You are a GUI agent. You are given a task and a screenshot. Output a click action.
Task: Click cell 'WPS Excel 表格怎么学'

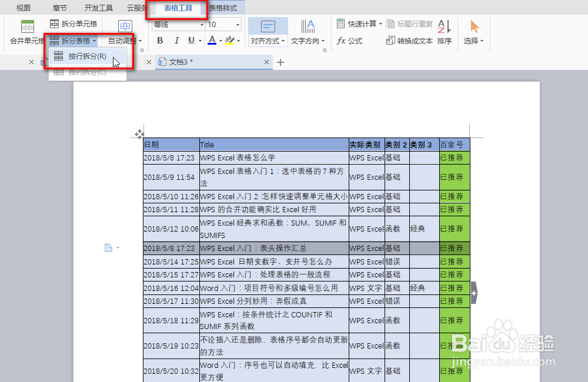pos(274,158)
